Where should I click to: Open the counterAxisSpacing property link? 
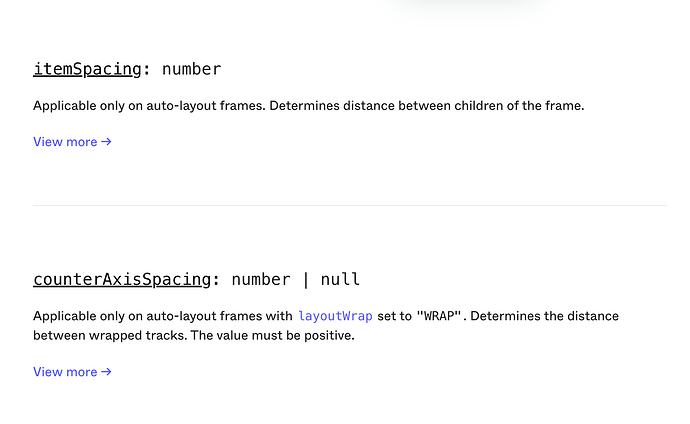click(122, 279)
